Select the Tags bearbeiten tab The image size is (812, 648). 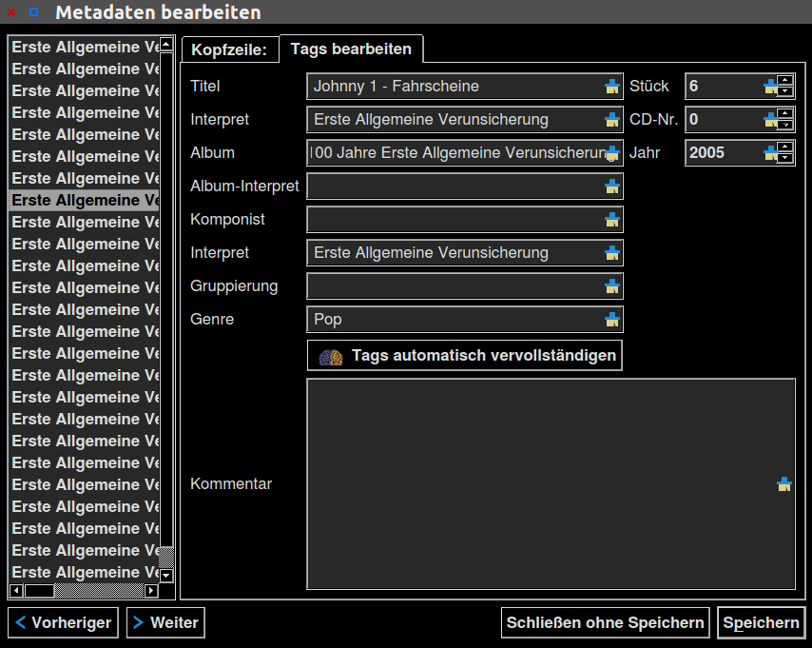click(351, 49)
